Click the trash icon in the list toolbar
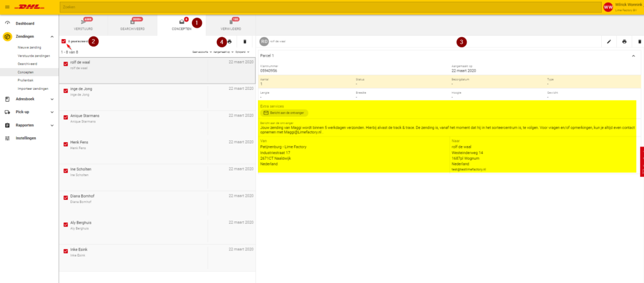The image size is (644, 283). tap(245, 42)
